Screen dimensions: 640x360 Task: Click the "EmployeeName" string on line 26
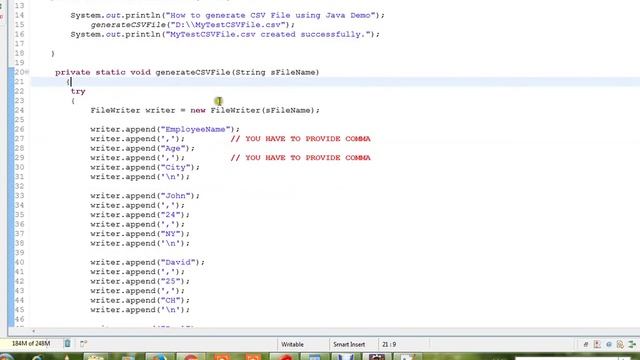click(x=195, y=129)
